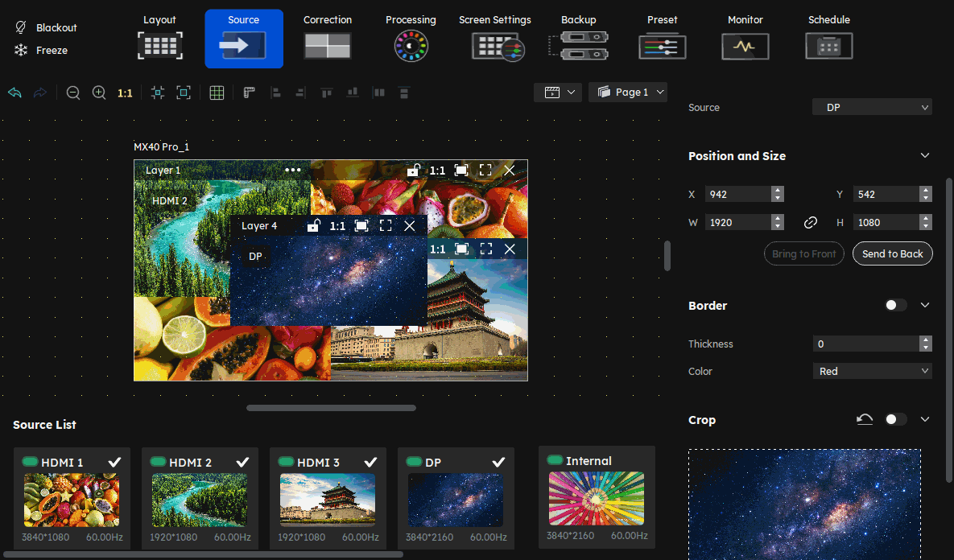Close Layer 4 with X icon

click(x=410, y=226)
